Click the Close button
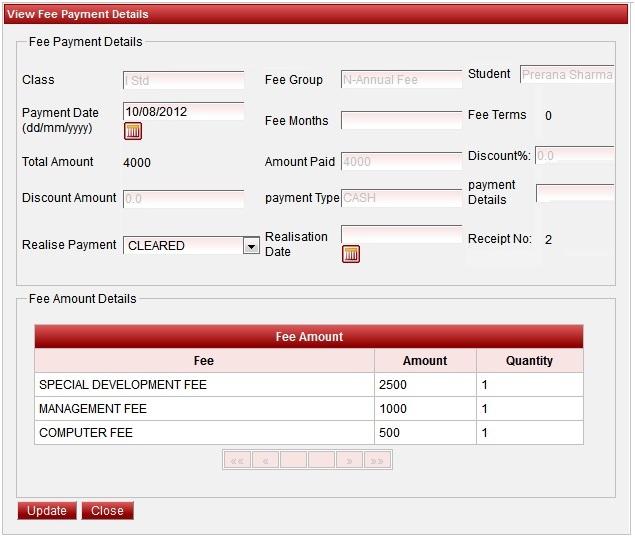Image resolution: width=635 pixels, height=537 pixels. click(107, 511)
